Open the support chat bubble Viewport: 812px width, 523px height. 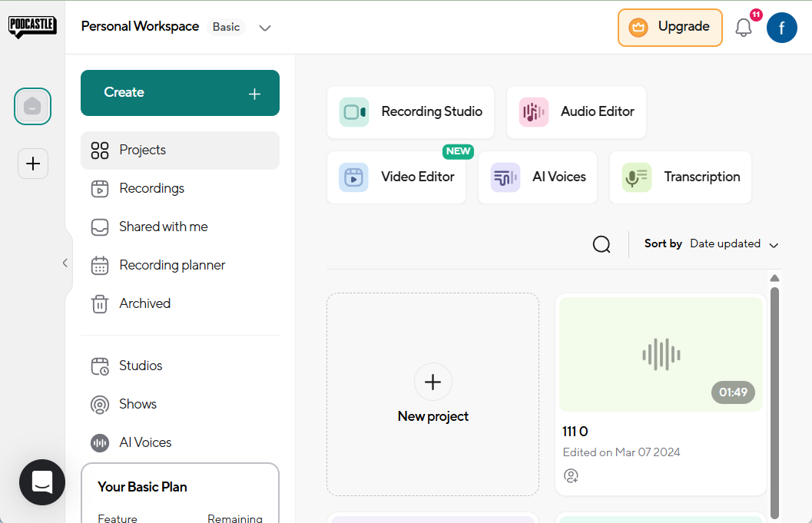42,482
